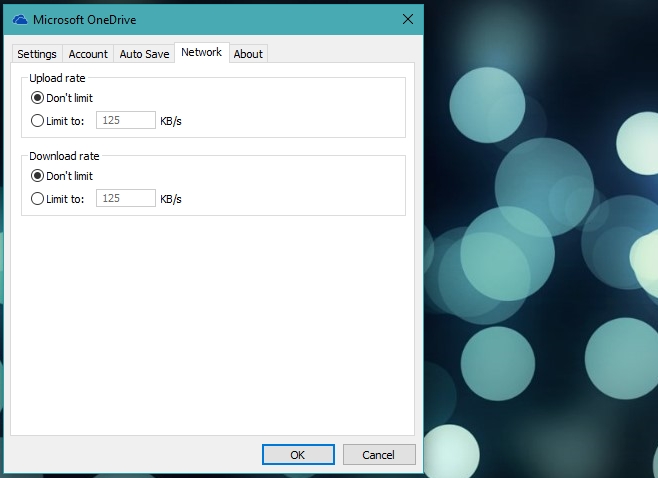Open the Account tab
Screen dimensions: 658x478
88,54
